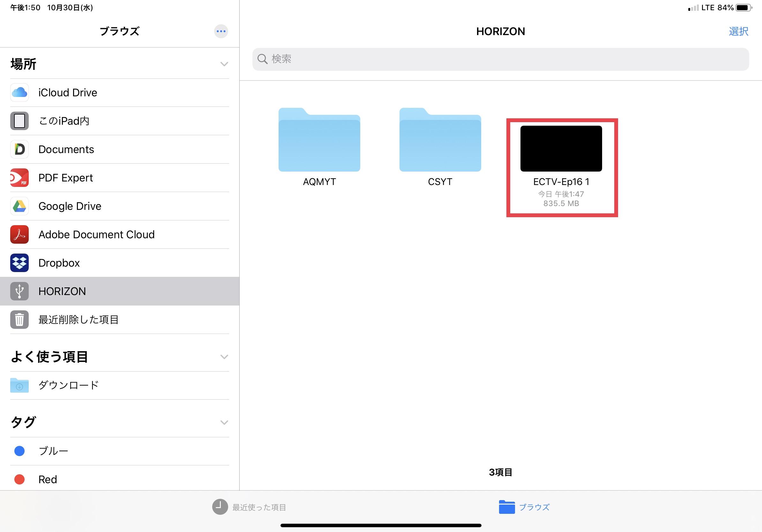Switch to 最近使った項目 tab
This screenshot has width=762, height=532.
pyautogui.click(x=249, y=507)
